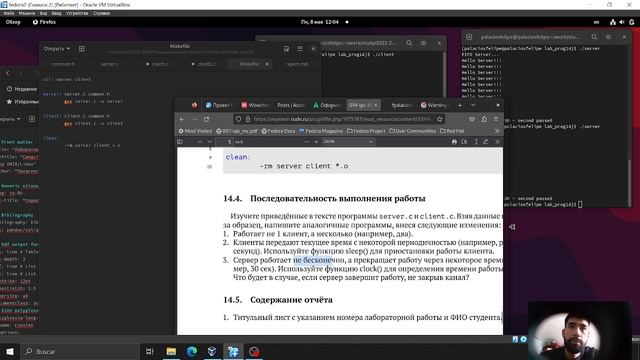This screenshot has width=640, height=360.
Task: Select the PDF draw annotation tool
Action: point(486,142)
